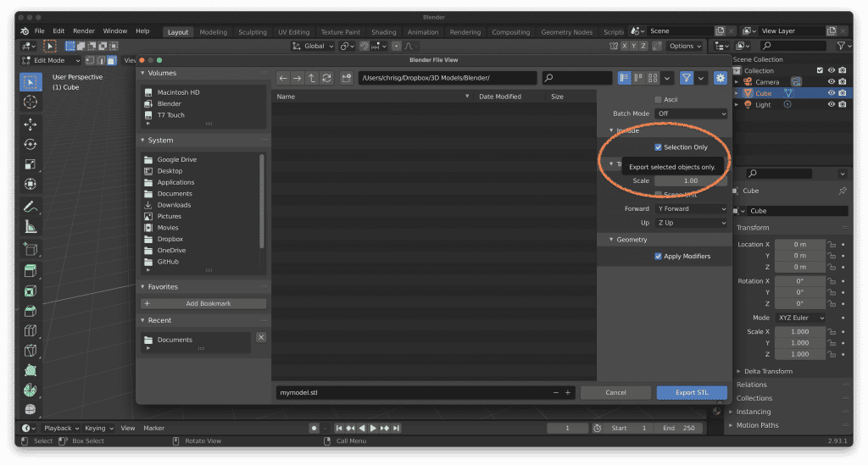This screenshot has height=465, width=868.
Task: Open Batch Mode dropdown
Action: tap(691, 113)
